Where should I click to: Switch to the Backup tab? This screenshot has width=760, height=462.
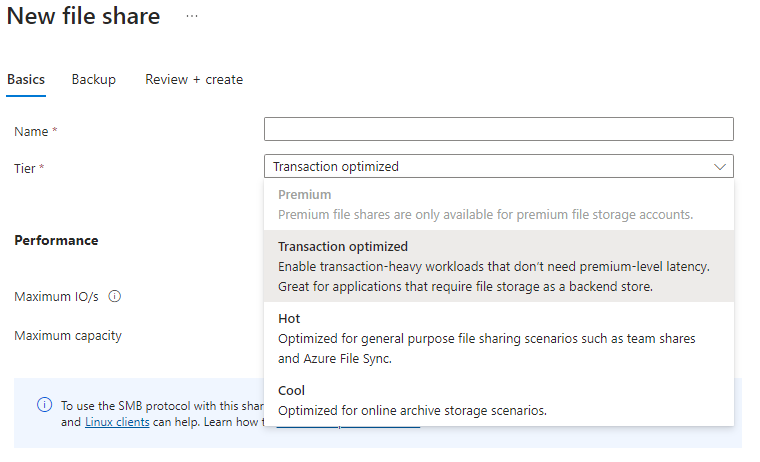pyautogui.click(x=94, y=80)
